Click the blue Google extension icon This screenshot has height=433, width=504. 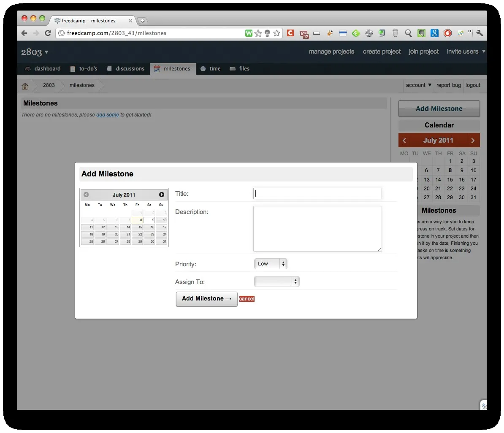pos(434,33)
